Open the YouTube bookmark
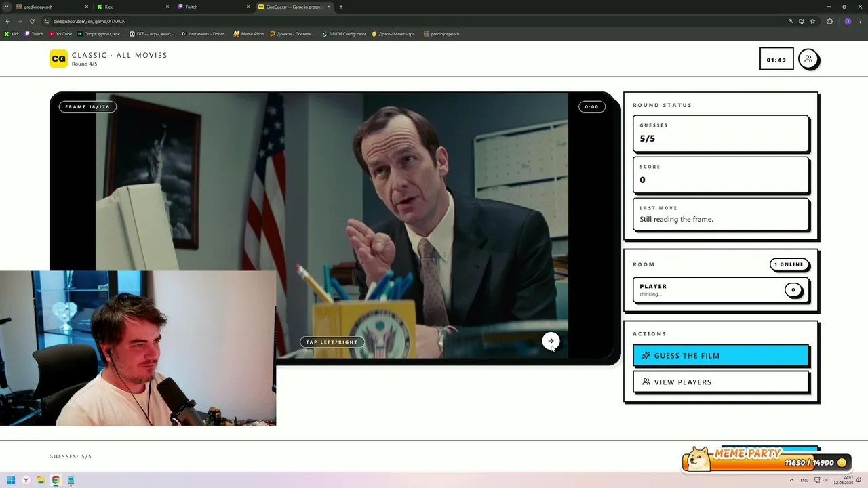The width and height of the screenshot is (868, 488). (60, 34)
